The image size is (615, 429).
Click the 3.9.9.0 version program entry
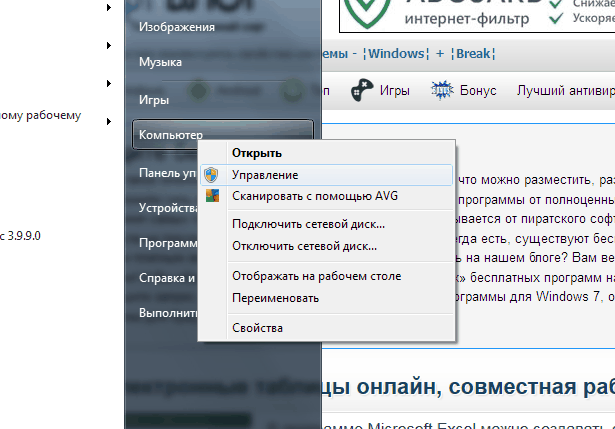[20, 236]
